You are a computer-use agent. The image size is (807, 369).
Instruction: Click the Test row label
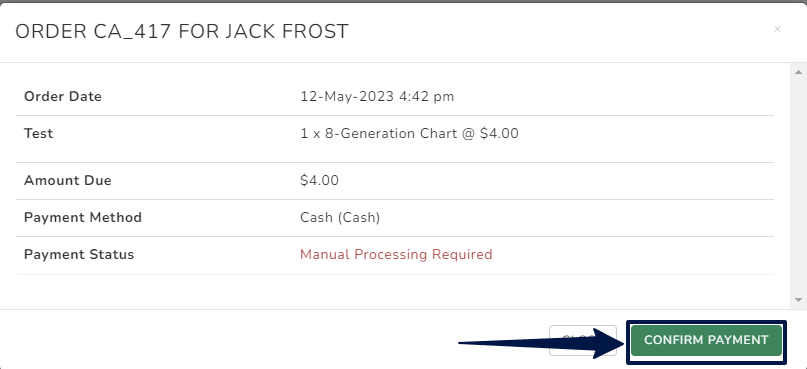[x=39, y=133]
